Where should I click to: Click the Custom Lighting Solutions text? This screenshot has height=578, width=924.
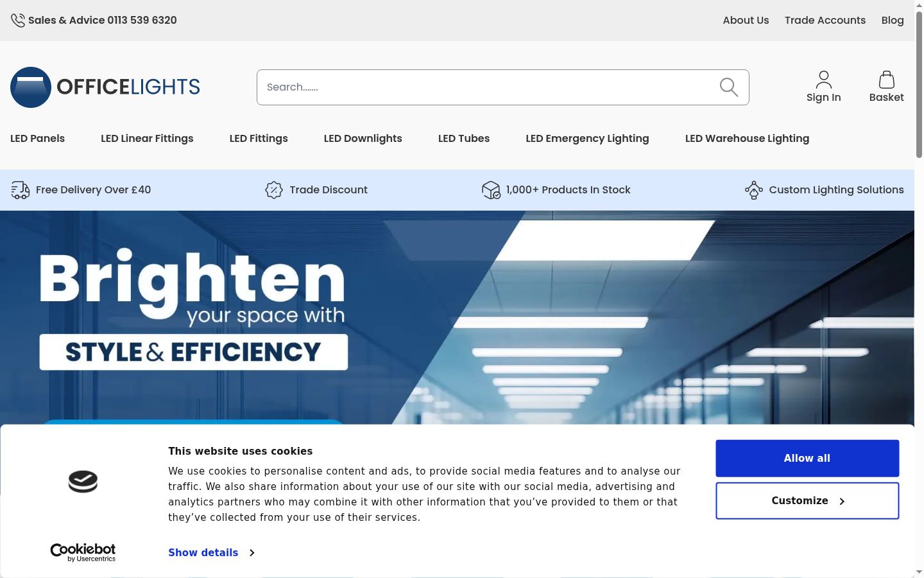point(837,190)
